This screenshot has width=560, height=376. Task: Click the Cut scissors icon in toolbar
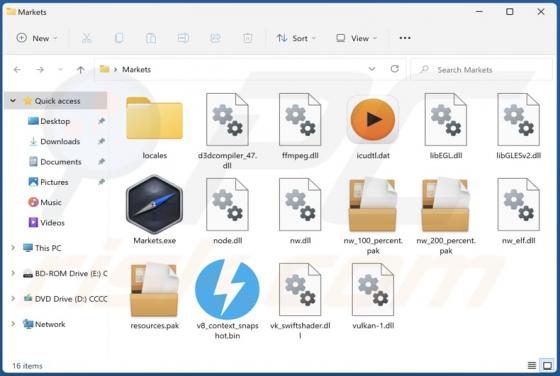click(86, 38)
